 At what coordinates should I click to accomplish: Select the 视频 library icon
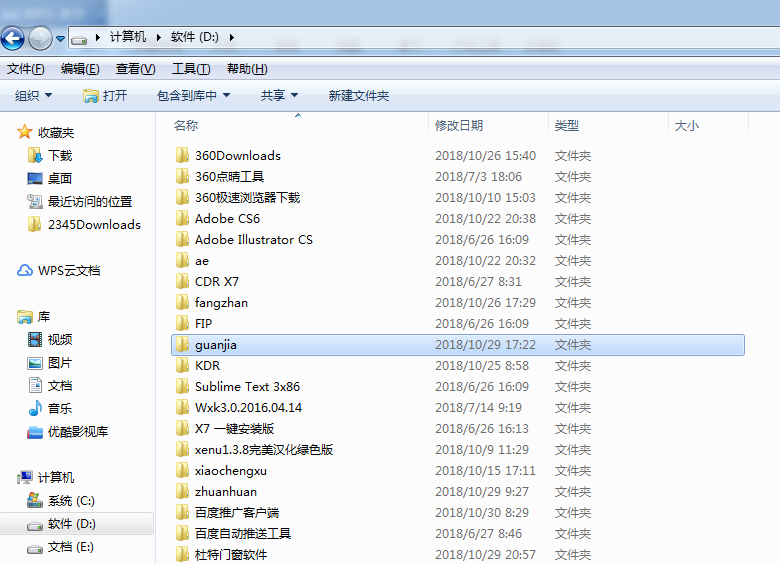tap(35, 340)
